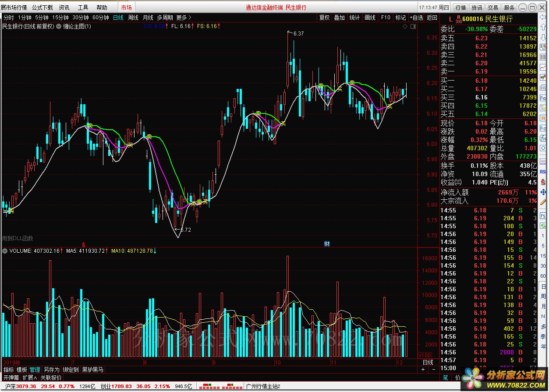
Task: Select the 日线 daily period tab
Action: [118, 18]
